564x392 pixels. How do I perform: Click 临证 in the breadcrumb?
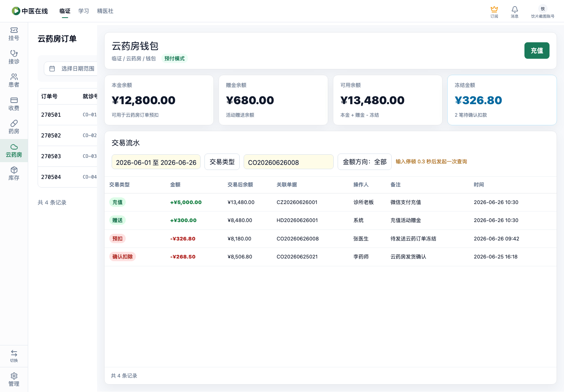(117, 59)
